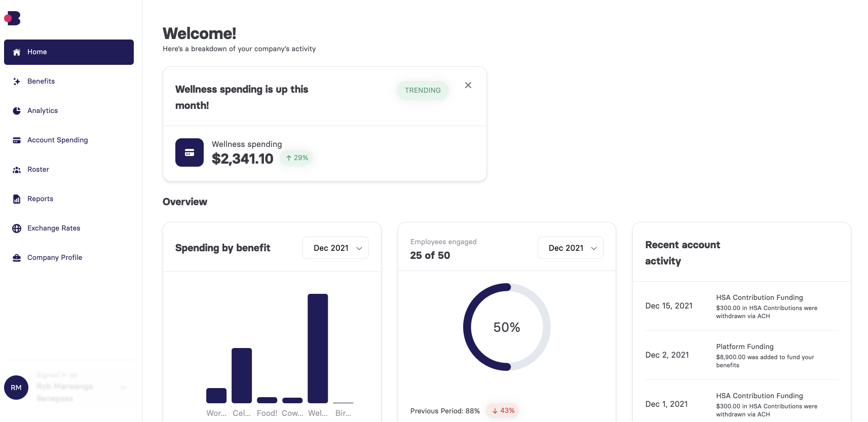Screen dimensions: 868x422
Task: Click the Account Spending card icon
Action: (x=17, y=140)
